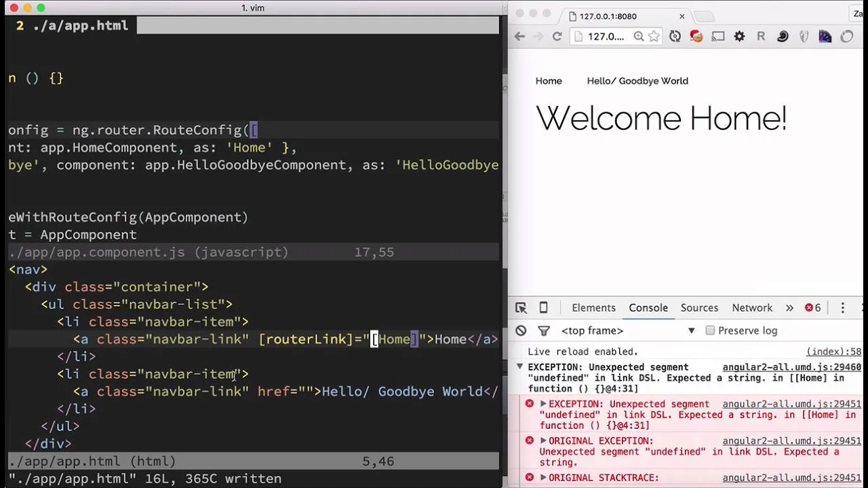This screenshot has width=868, height=488.
Task: Open the (index):58 source link
Action: 833,352
